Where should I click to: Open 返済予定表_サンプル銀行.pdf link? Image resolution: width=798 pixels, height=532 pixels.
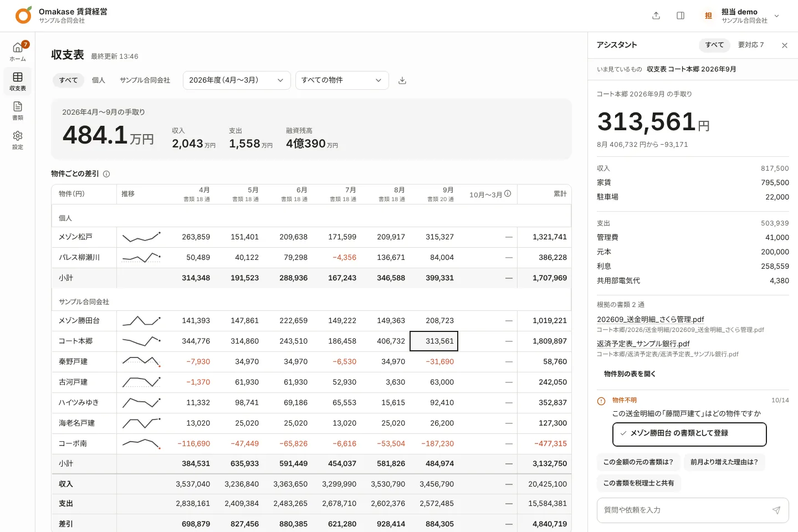tap(643, 344)
